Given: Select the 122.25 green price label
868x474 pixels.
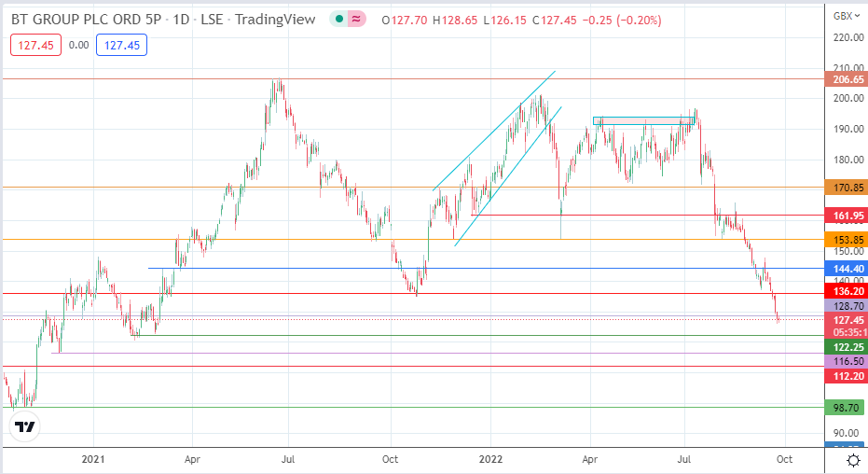Looking at the screenshot, I should [x=847, y=347].
